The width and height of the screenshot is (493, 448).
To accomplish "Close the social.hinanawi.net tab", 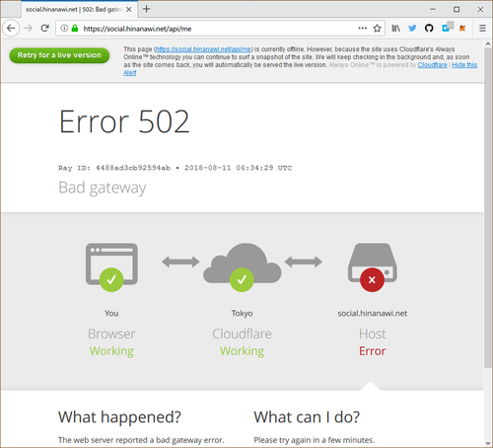I will (x=129, y=10).
